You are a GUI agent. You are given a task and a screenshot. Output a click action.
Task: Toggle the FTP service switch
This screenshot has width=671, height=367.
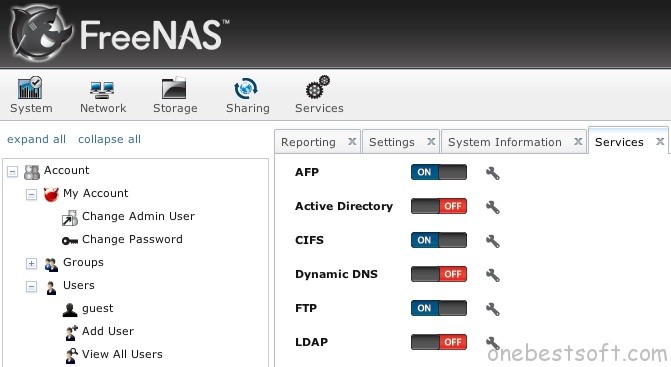coord(439,308)
